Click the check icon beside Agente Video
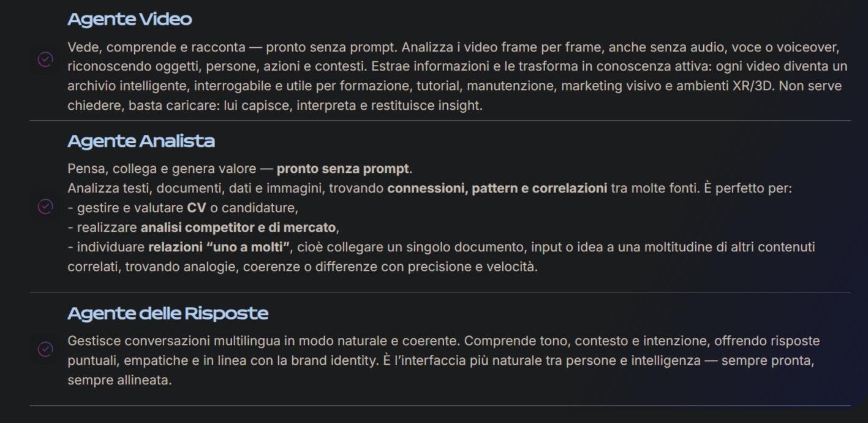The width and height of the screenshot is (868, 423). tap(45, 59)
